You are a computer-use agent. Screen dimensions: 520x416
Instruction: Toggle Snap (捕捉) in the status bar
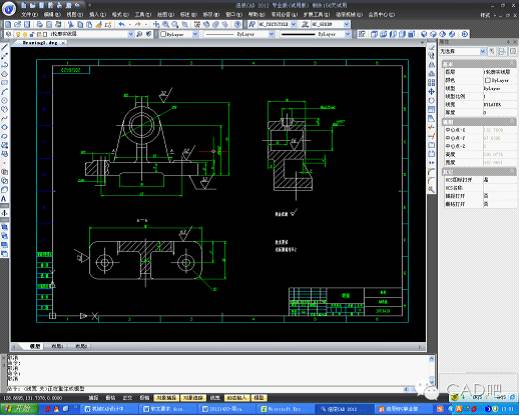[93, 398]
